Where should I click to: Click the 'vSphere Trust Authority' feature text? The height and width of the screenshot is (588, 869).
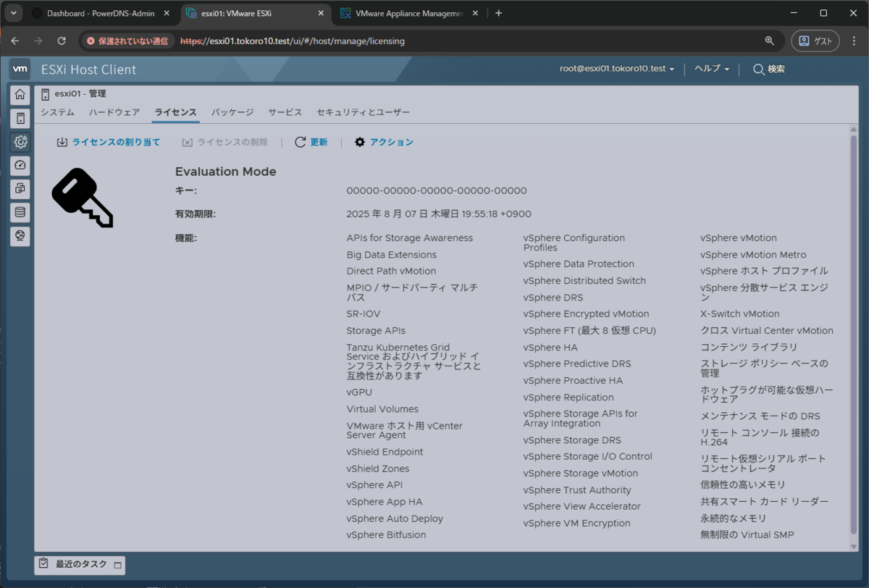[x=577, y=490]
